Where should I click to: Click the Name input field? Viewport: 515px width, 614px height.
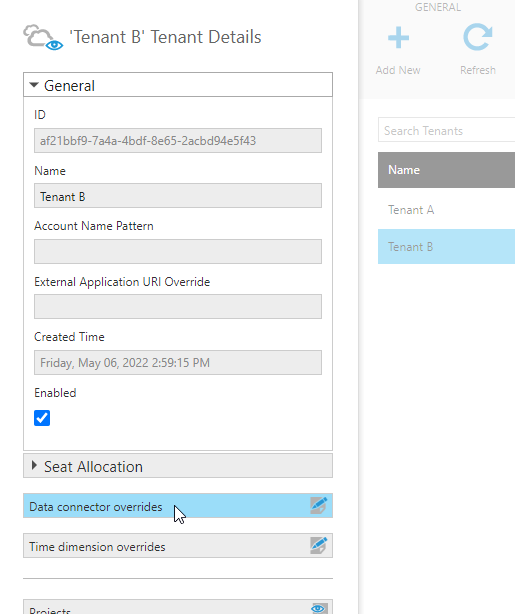178,196
